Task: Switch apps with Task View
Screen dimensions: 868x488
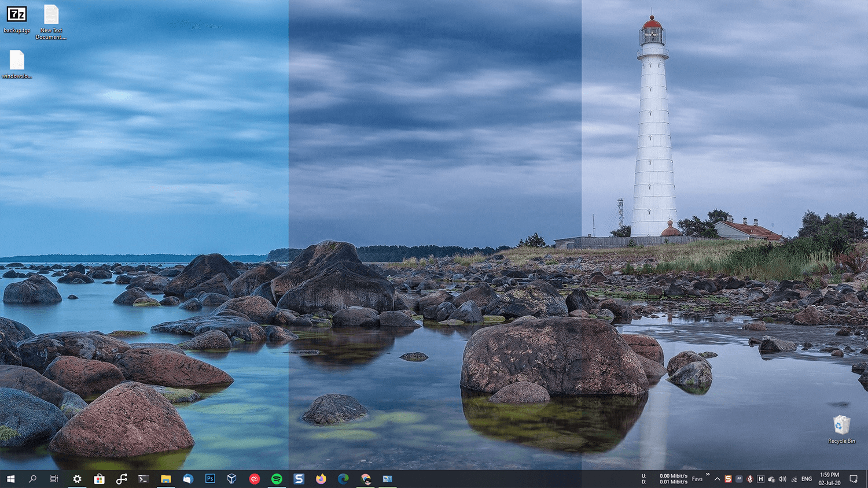Action: (54, 479)
